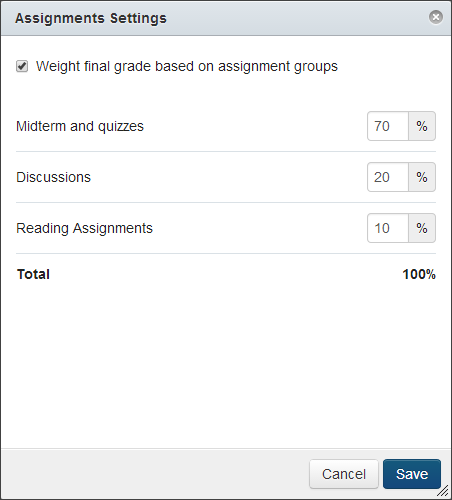The image size is (452, 500).
Task: Close the Assignments Settings dialog
Action: (x=436, y=17)
